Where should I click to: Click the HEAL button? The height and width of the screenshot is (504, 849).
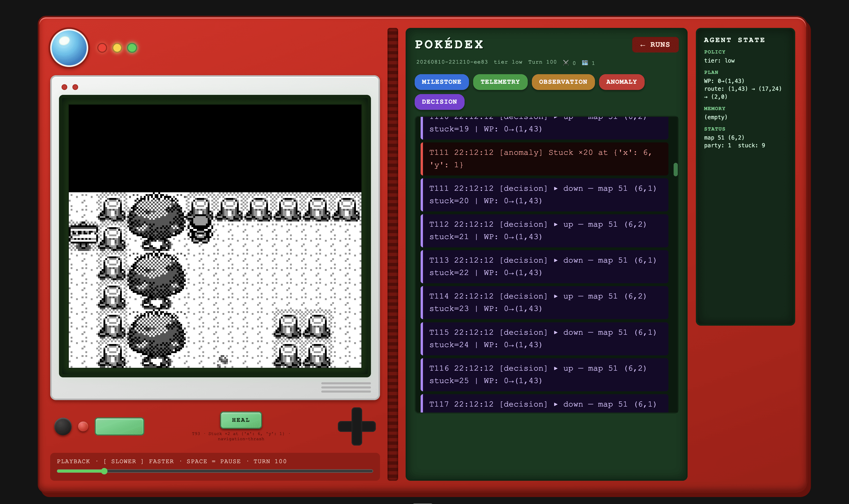tap(241, 420)
